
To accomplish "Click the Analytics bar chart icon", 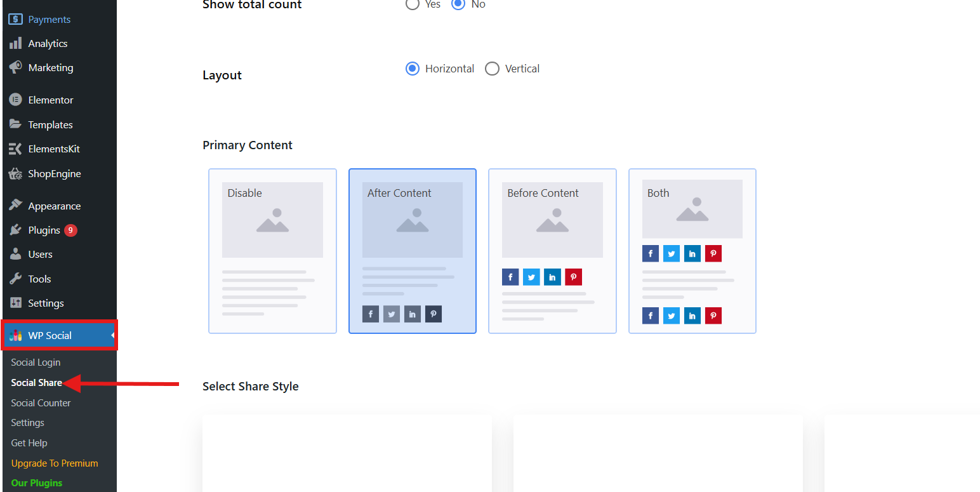I will [15, 44].
